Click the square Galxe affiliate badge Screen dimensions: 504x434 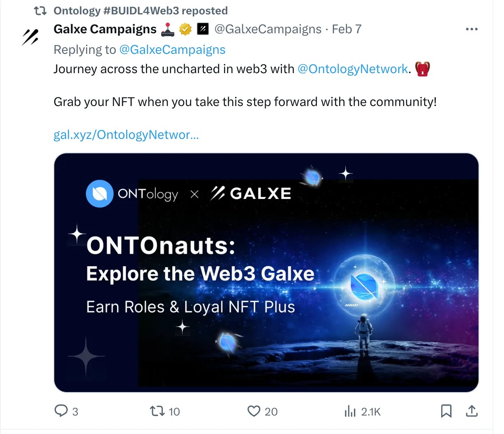tap(203, 29)
